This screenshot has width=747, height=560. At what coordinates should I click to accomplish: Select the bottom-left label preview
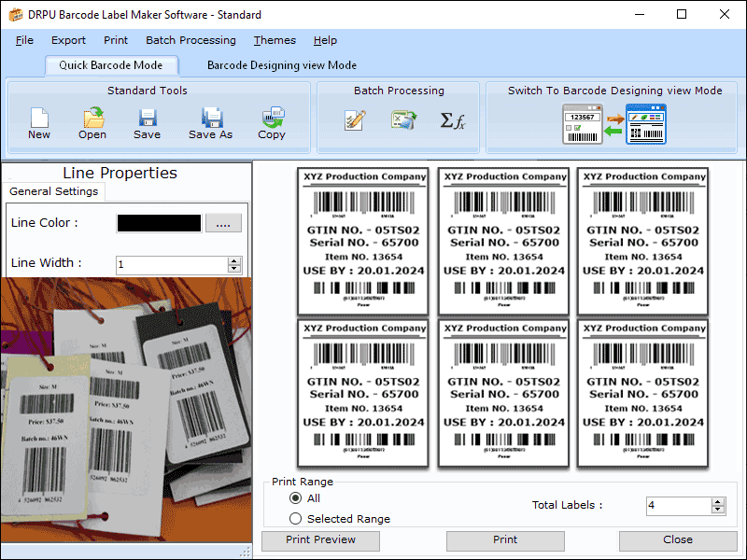[363, 393]
